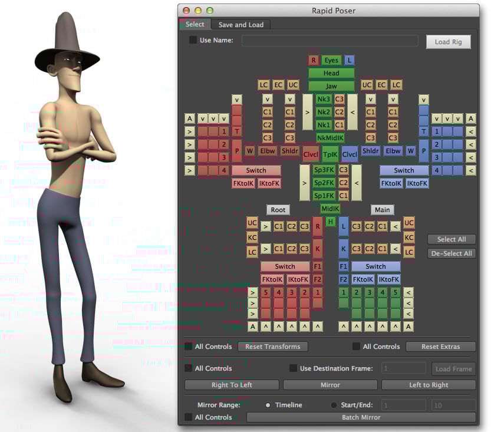This screenshot has width=504, height=432.
Task: Switch to the Save and Load tab
Action: [241, 25]
